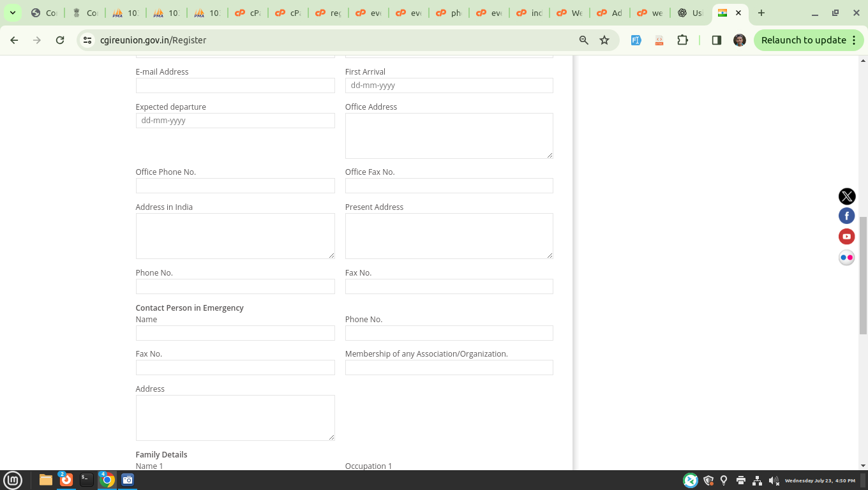Screen dimensions: 868x490
Task: Reload the Register page
Action: click(x=60, y=40)
